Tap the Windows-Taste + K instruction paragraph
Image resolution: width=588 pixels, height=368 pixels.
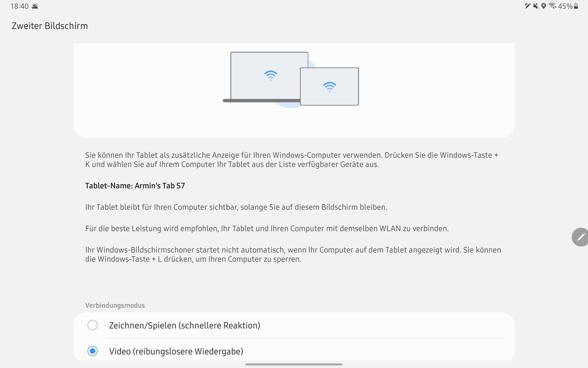[291, 160]
